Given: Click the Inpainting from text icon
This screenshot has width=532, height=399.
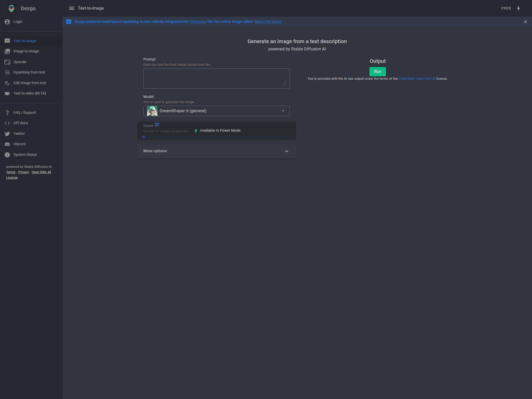Looking at the screenshot, I should point(7,72).
